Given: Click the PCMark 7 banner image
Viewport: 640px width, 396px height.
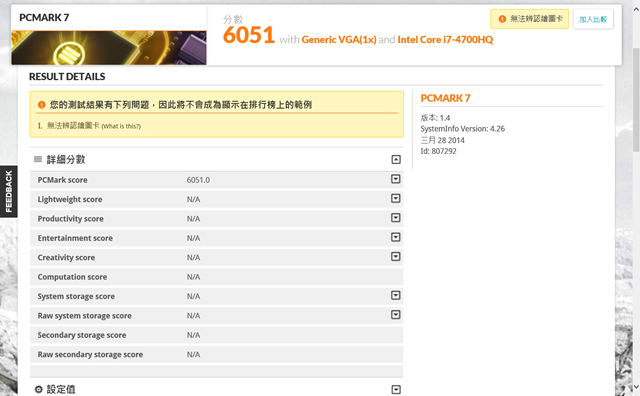Looking at the screenshot, I should 109,48.
